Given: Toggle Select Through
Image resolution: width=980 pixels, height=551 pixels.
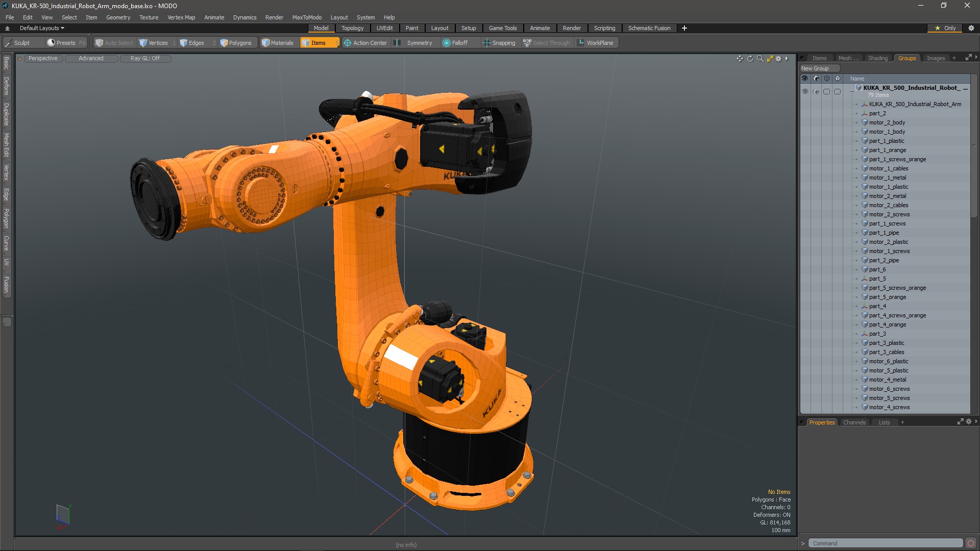Looking at the screenshot, I should click(x=547, y=43).
